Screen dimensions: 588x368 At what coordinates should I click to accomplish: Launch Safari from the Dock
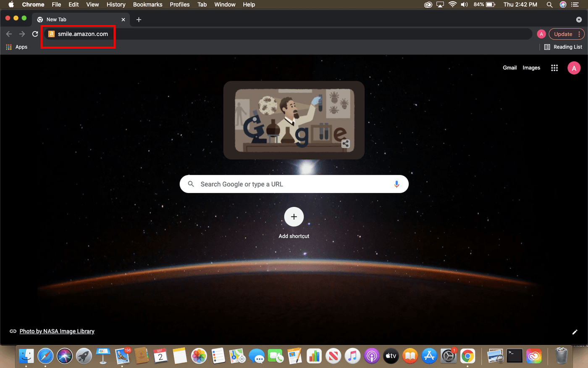coord(45,356)
